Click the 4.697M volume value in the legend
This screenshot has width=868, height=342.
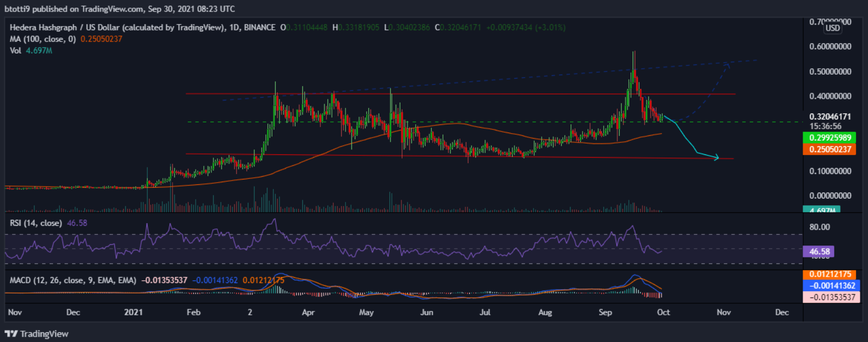[x=39, y=51]
